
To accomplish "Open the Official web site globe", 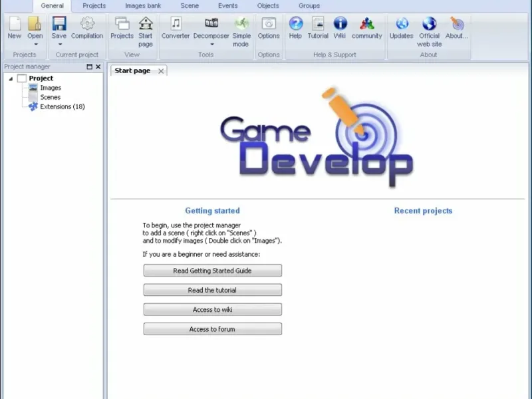I will pyautogui.click(x=429, y=24).
